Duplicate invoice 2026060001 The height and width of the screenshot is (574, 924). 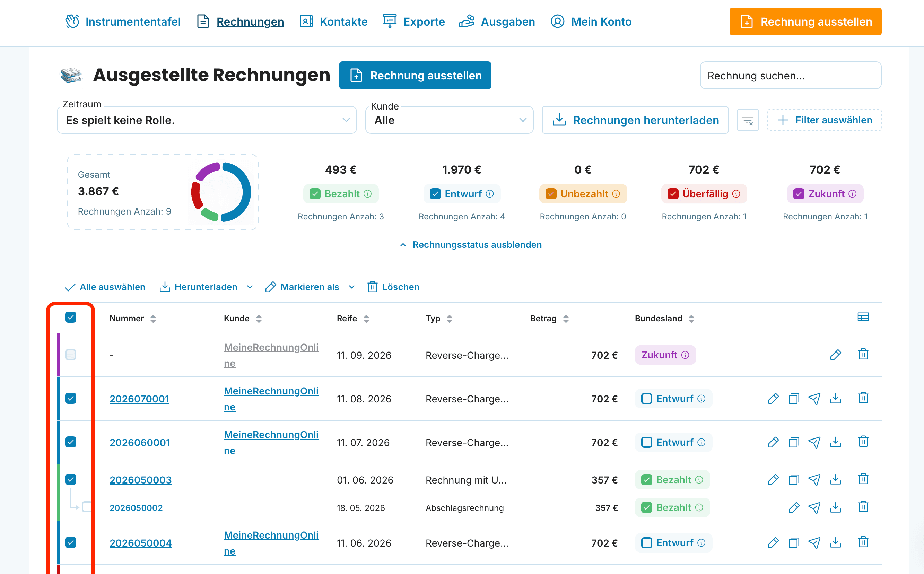[x=794, y=442]
